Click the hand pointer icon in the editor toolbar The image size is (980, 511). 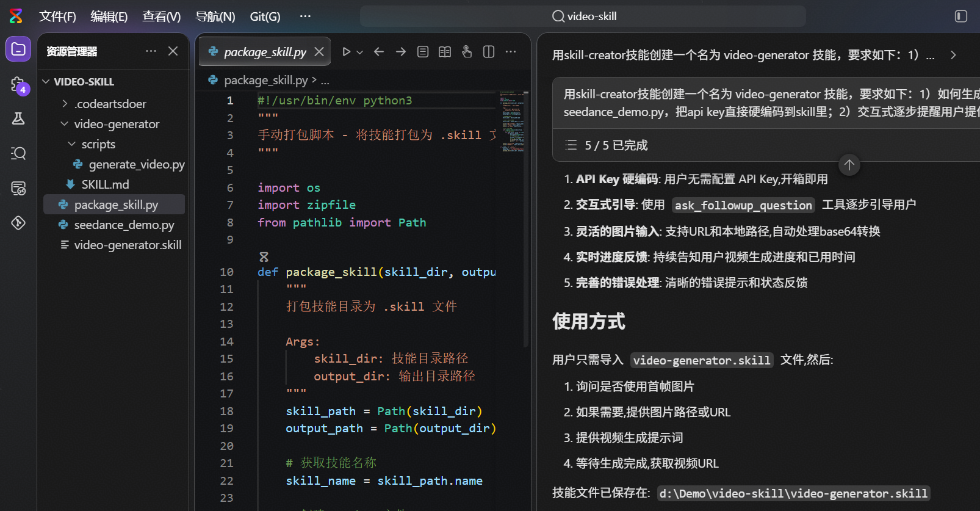(467, 52)
